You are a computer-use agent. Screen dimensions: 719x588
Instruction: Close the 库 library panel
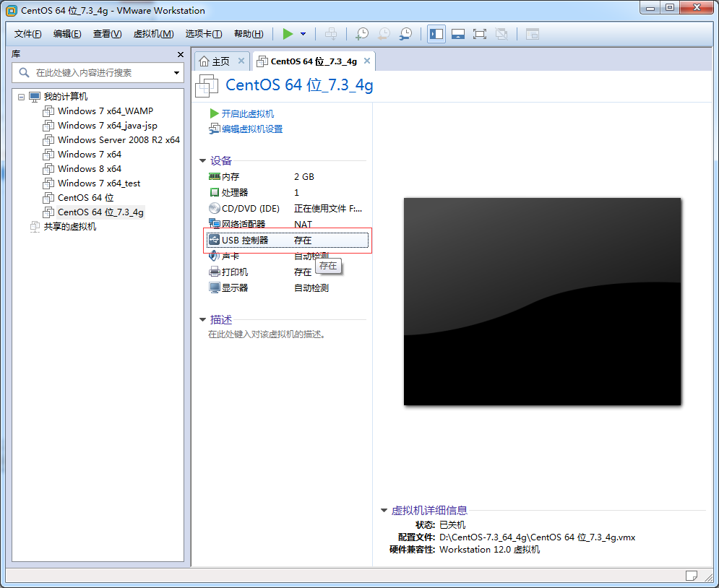tap(181, 54)
